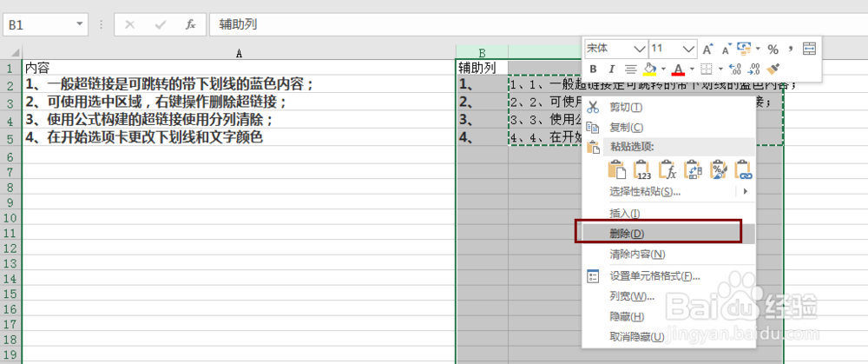868x364 pixels.
Task: Select cell A1 containing 内容
Action: tap(239, 68)
